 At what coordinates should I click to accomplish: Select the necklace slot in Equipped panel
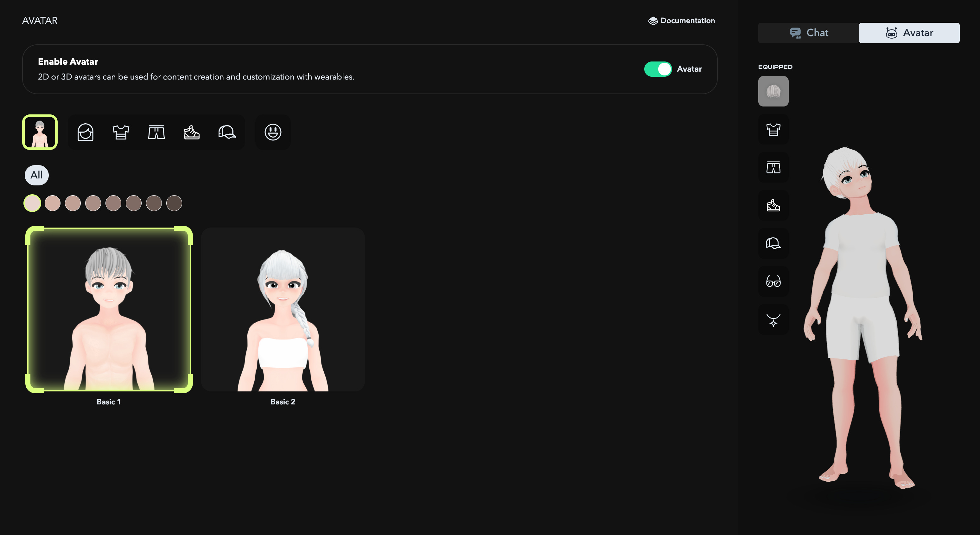(773, 319)
